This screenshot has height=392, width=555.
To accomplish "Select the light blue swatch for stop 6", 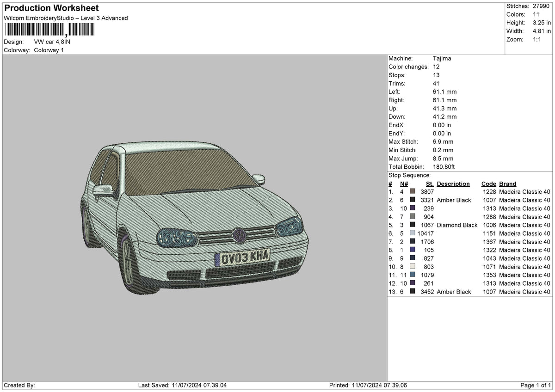I will coord(413,233).
